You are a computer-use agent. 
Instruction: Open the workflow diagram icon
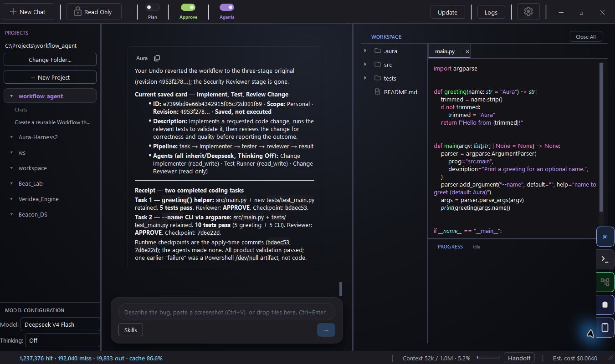(605, 282)
